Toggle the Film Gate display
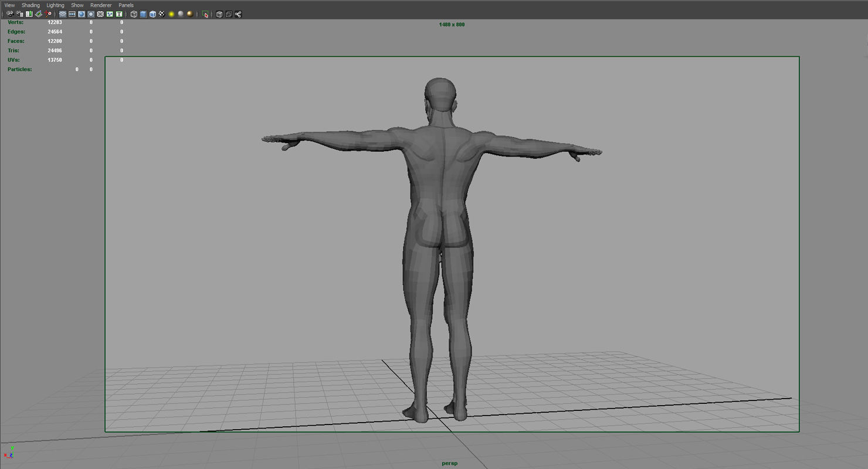The width and height of the screenshot is (868, 469). [72, 14]
